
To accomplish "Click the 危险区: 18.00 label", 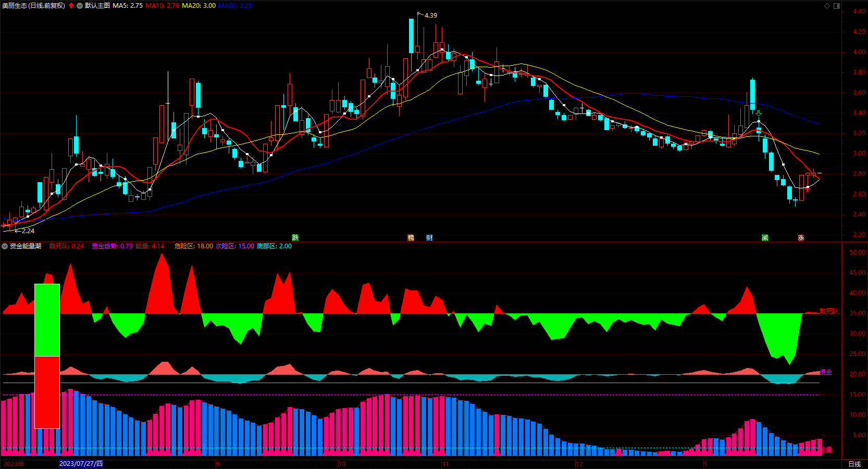I will coord(194,246).
